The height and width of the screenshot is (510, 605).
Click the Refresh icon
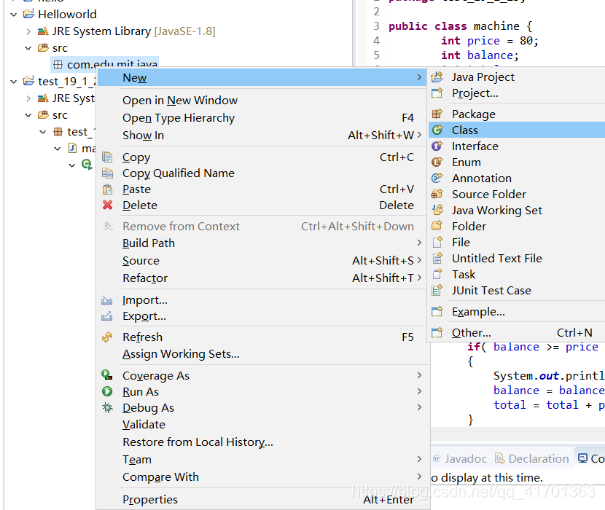pyautogui.click(x=107, y=337)
